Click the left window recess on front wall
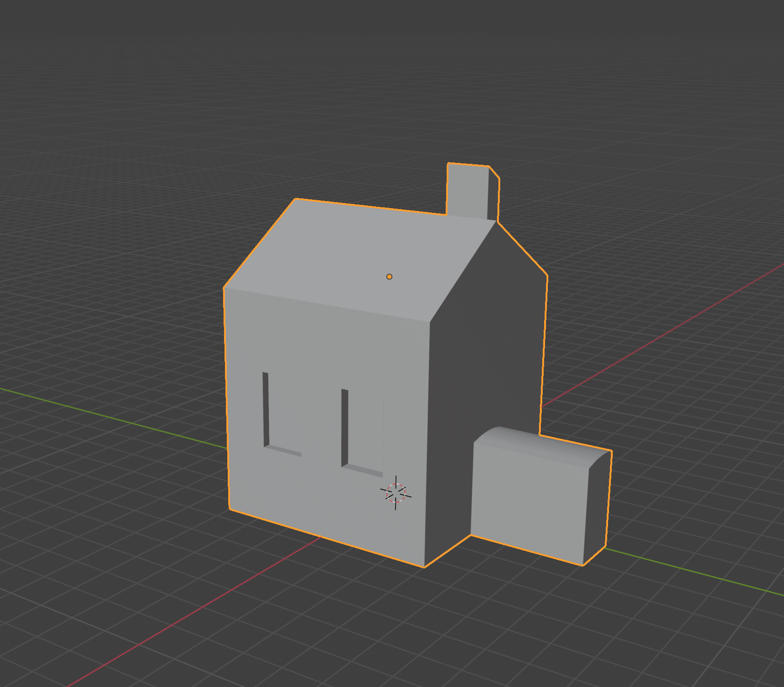 pyautogui.click(x=282, y=414)
